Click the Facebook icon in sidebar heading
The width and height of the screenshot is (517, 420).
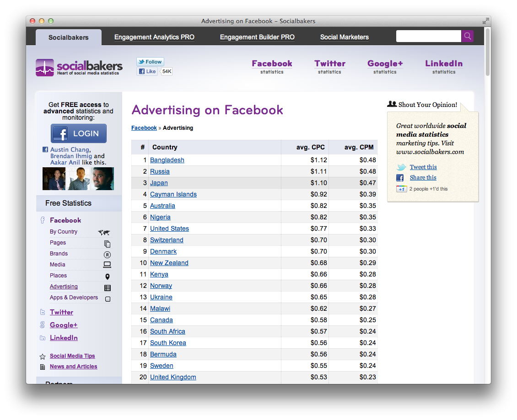tap(43, 220)
